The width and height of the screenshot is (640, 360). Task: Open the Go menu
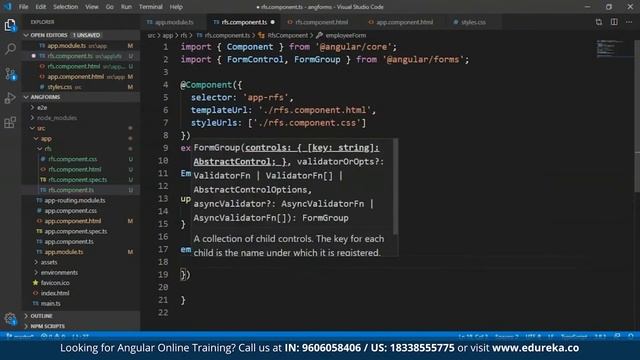[109, 7]
